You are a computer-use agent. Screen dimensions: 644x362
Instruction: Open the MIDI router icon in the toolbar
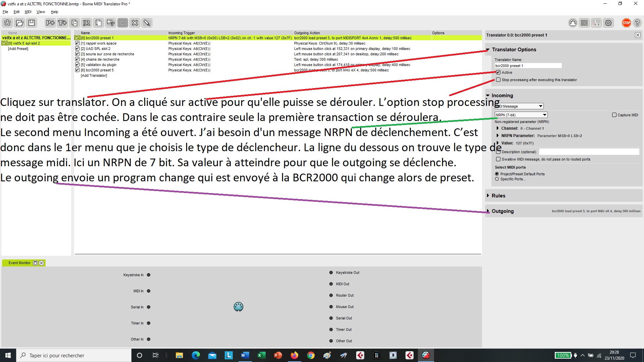point(573,23)
